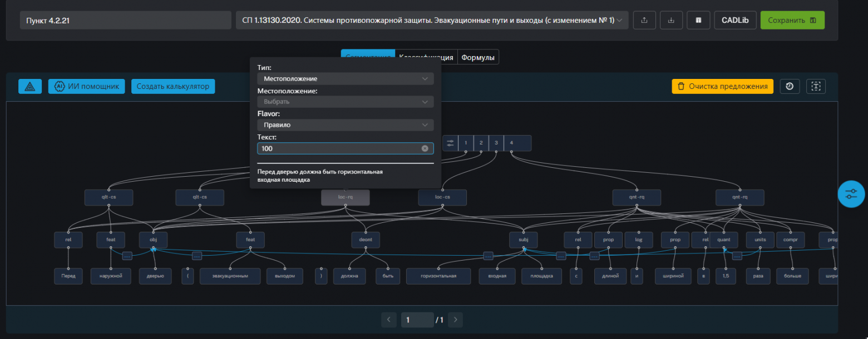This screenshot has height=339, width=868.
Task: Click the Пункт 4.2.21 input field
Action: 125,21
